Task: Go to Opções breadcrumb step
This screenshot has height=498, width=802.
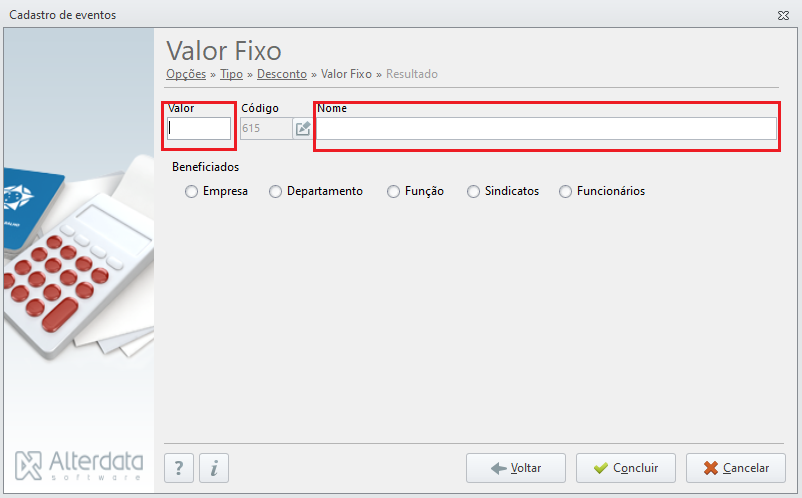Action: coord(186,74)
